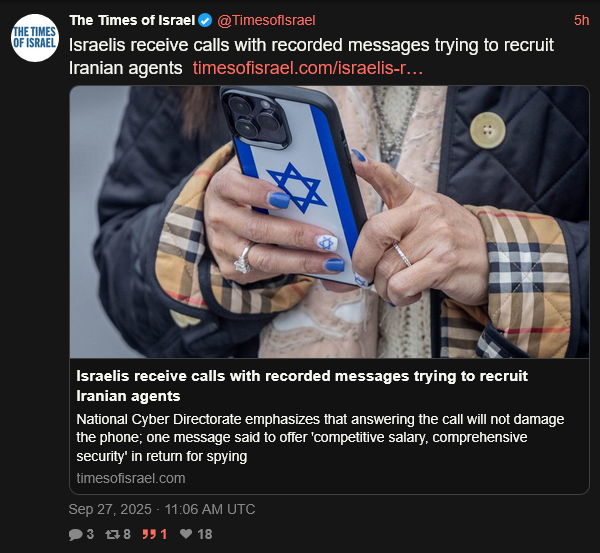
Task: Click the tweet text about recorded messages
Action: click(311, 56)
